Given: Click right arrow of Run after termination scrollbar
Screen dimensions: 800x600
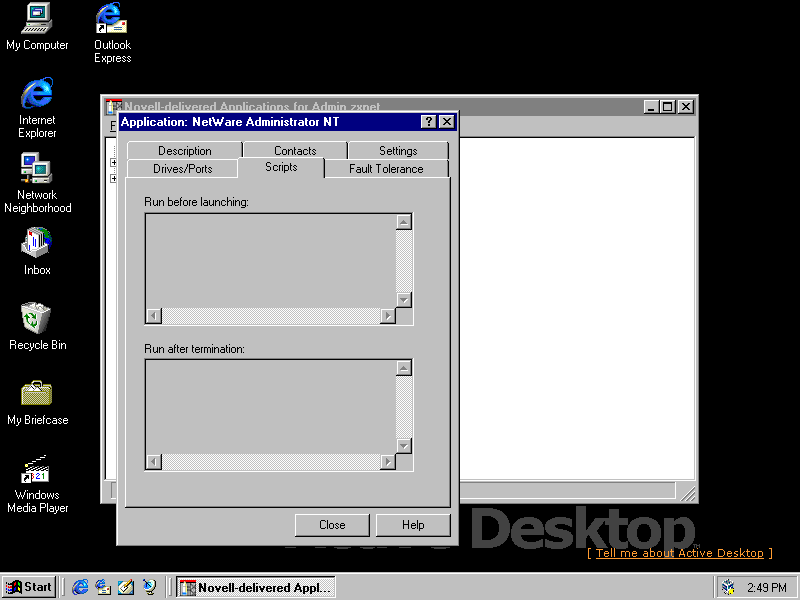Looking at the screenshot, I should [388, 462].
